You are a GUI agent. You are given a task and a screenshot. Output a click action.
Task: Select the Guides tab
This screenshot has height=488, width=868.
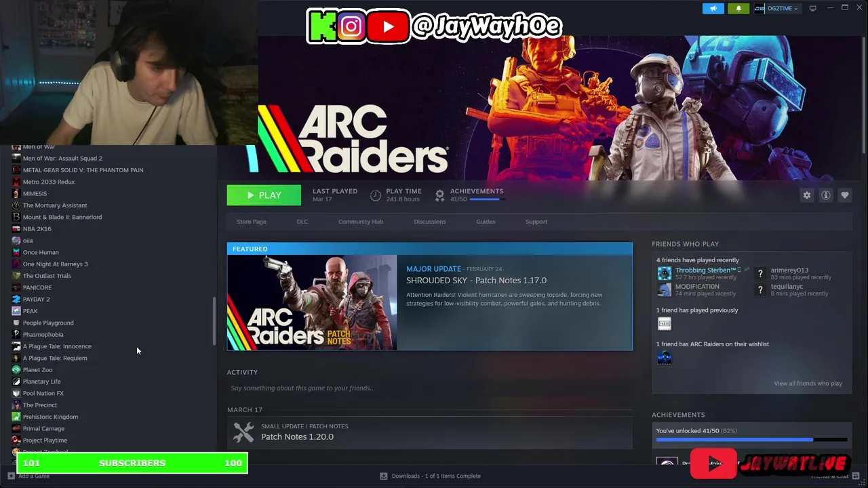click(486, 222)
